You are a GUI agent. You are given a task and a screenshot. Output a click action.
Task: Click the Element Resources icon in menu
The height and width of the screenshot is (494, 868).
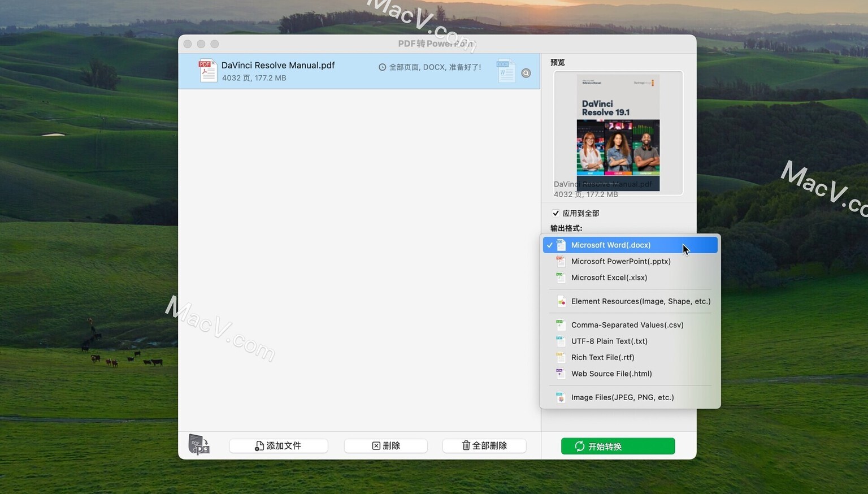[x=561, y=301]
